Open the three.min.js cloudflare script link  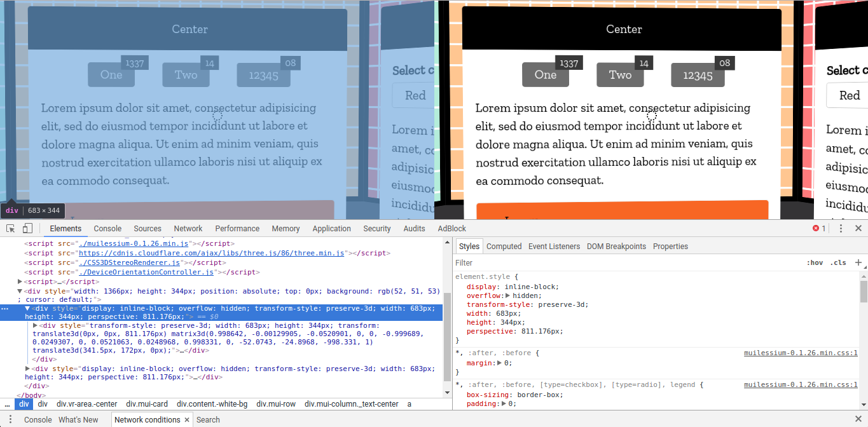click(x=211, y=253)
